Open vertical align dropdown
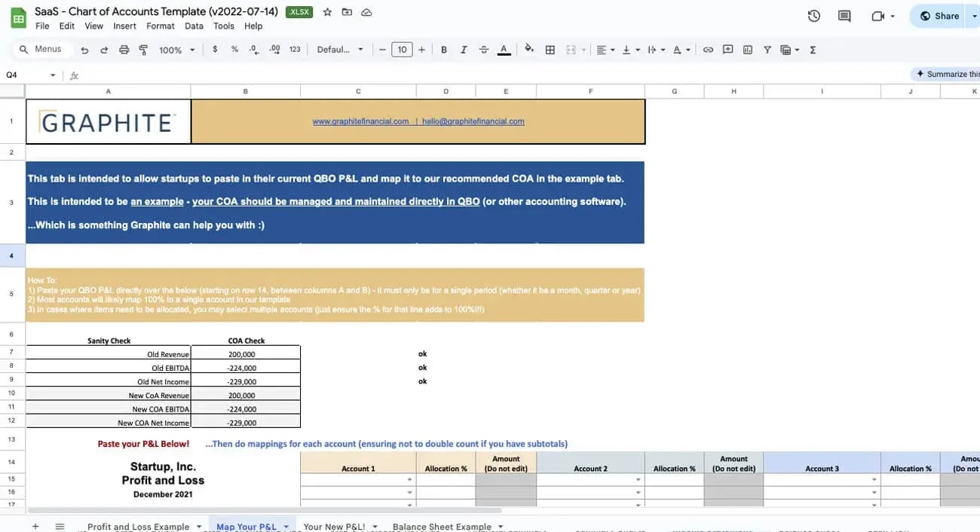This screenshot has height=532, width=980. point(630,50)
